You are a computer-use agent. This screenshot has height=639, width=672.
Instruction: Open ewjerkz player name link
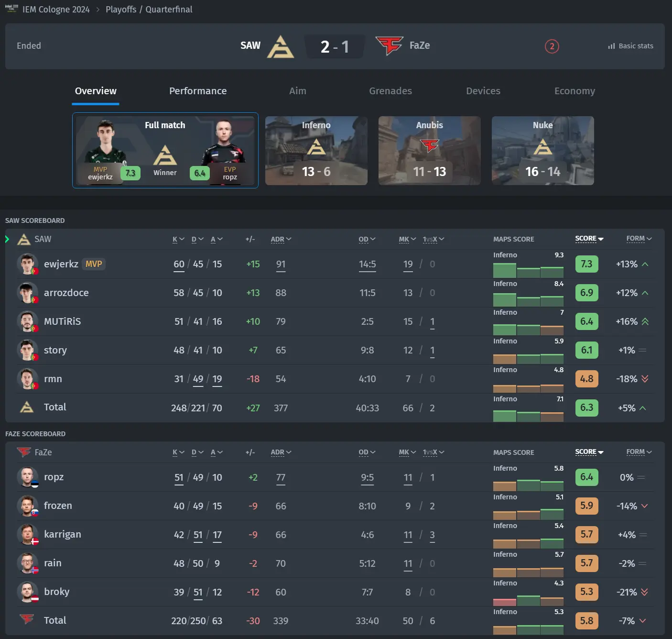click(x=61, y=264)
